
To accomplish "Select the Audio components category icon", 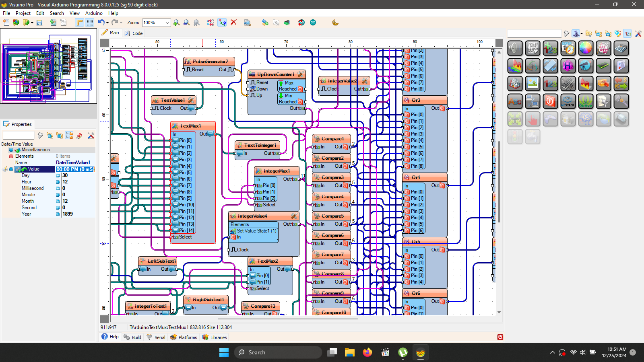I will pos(515,48).
